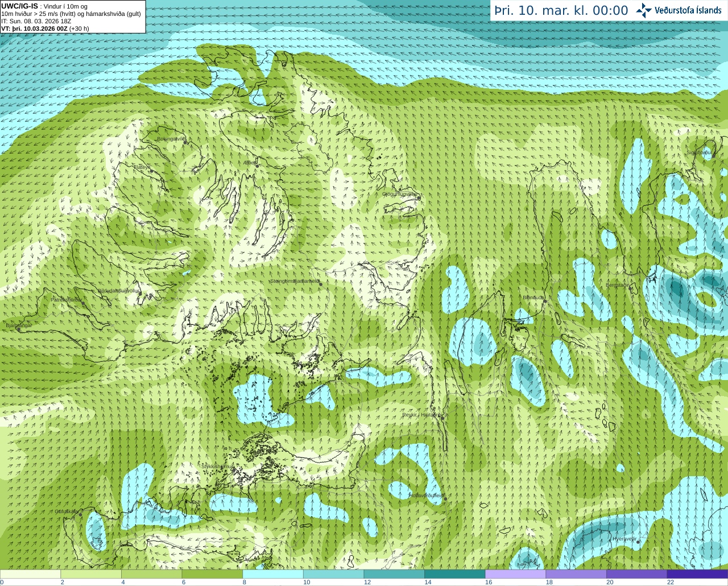
Task: Select the Stykkishólmur station label
Action: coord(217,466)
